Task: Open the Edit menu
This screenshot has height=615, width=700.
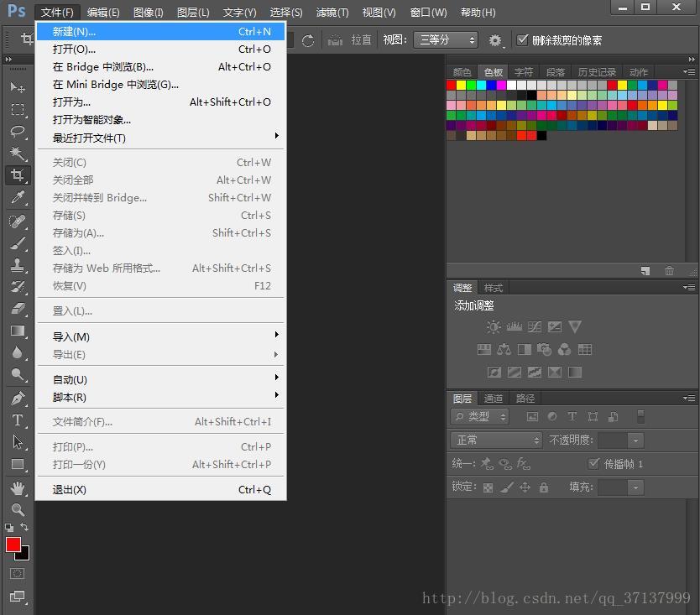Action: pyautogui.click(x=103, y=13)
